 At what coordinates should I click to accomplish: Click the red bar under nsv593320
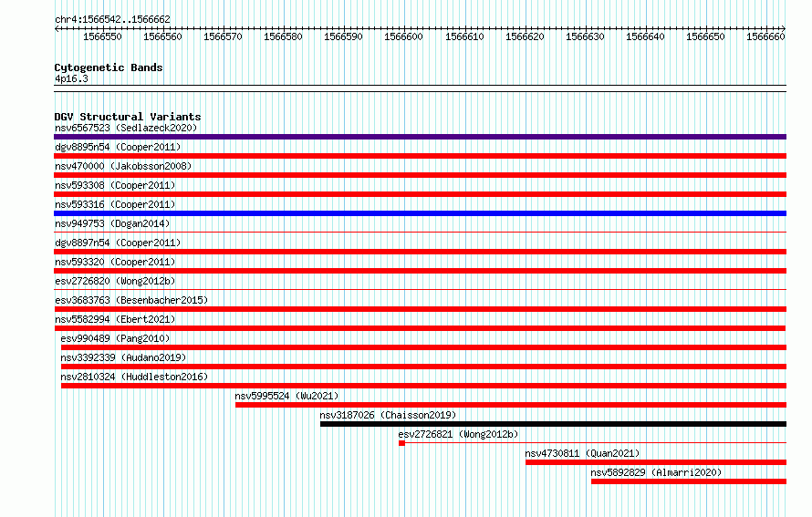420,271
